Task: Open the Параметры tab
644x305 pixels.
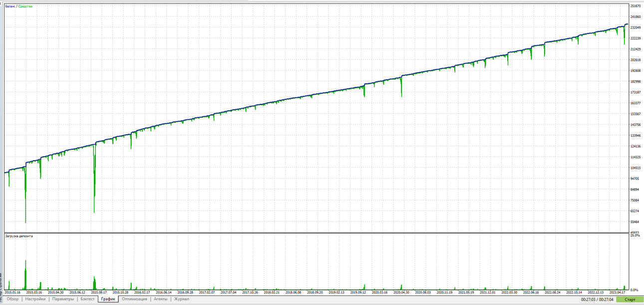Action: coord(63,299)
